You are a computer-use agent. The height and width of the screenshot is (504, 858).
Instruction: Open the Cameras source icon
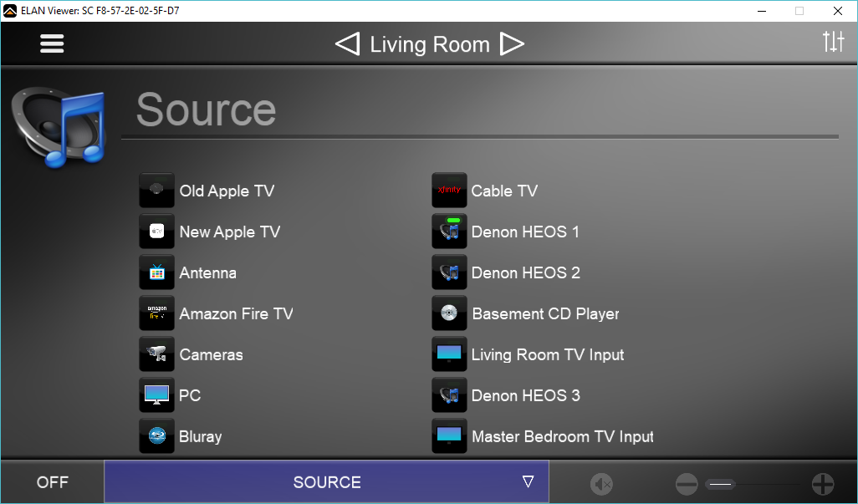tap(156, 354)
